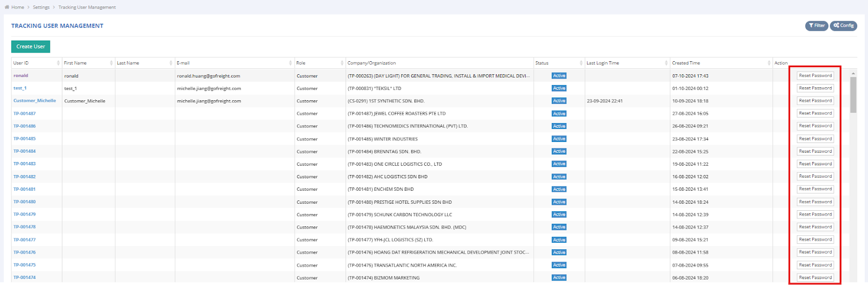Sort by First Name using sort arrows

pyautogui.click(x=111, y=63)
